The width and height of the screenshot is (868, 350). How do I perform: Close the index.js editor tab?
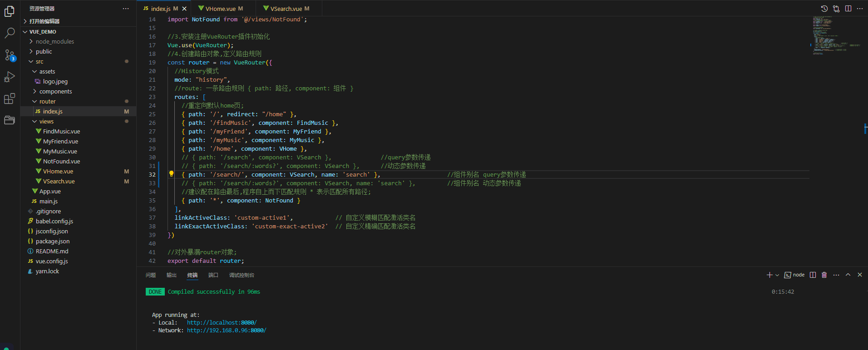[184, 9]
